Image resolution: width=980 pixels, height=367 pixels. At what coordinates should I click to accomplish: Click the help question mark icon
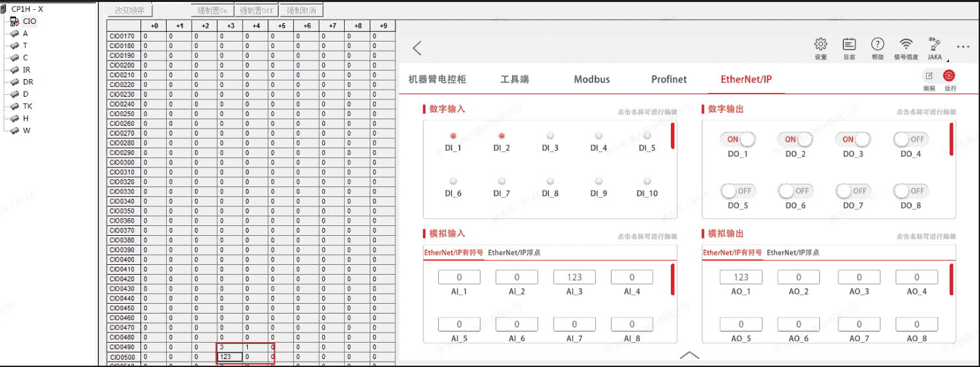[x=877, y=45]
